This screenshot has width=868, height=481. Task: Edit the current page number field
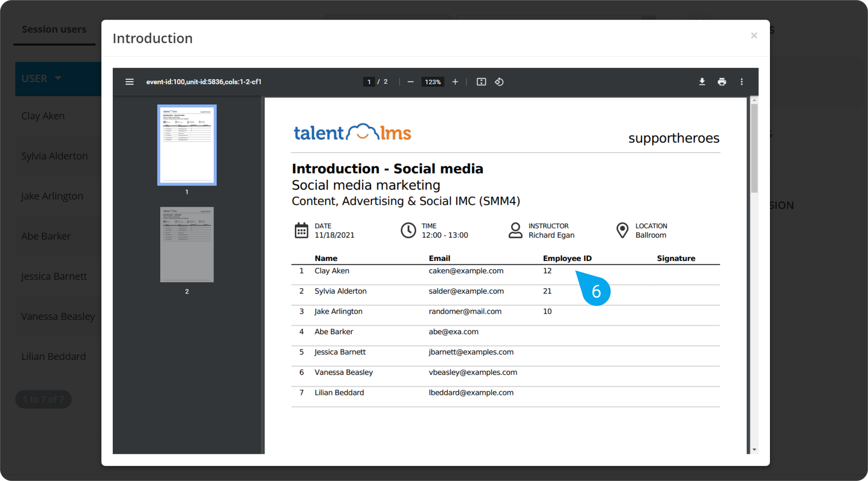369,82
